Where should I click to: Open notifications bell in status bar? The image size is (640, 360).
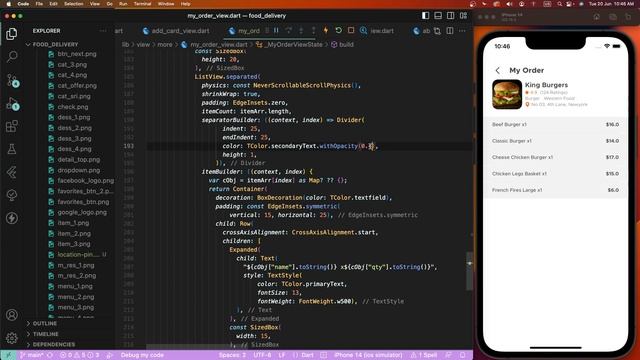462,355
